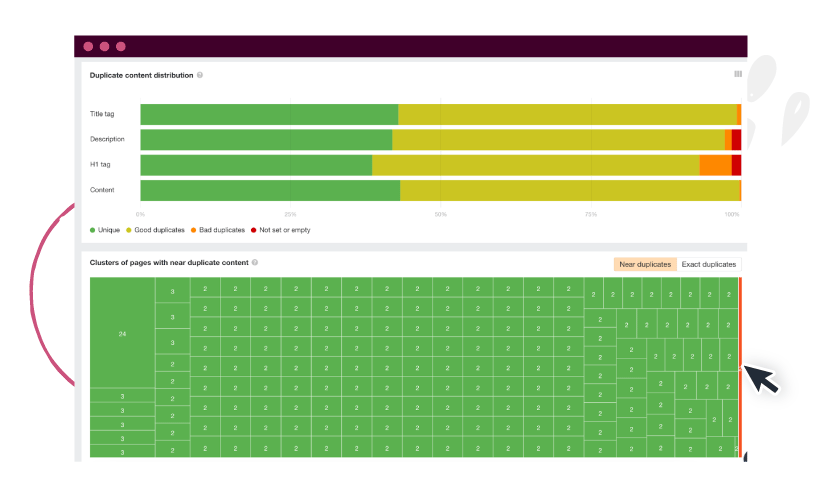Click orange Bad duplicates segment of H1 tag bar
This screenshot has height=496, width=820.
coord(715,165)
